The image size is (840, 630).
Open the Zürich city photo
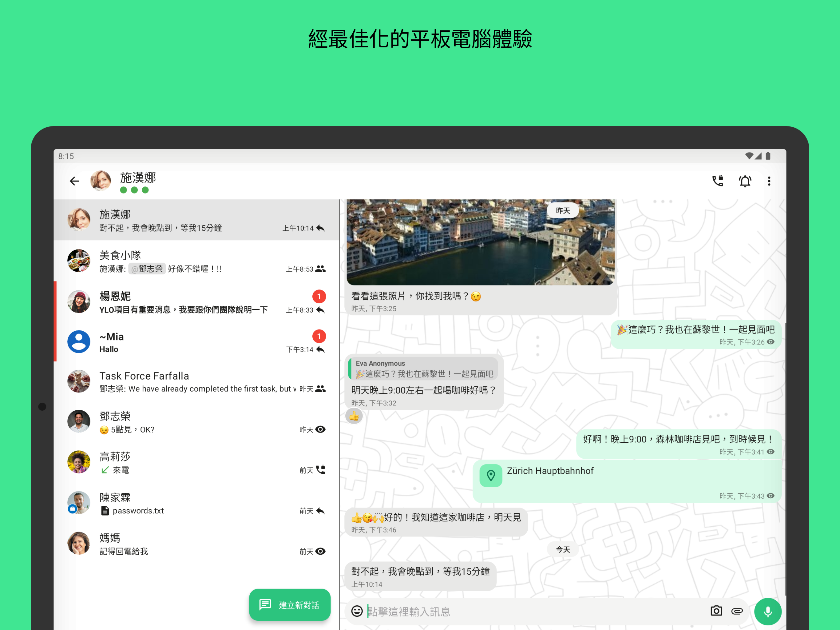[x=480, y=242]
